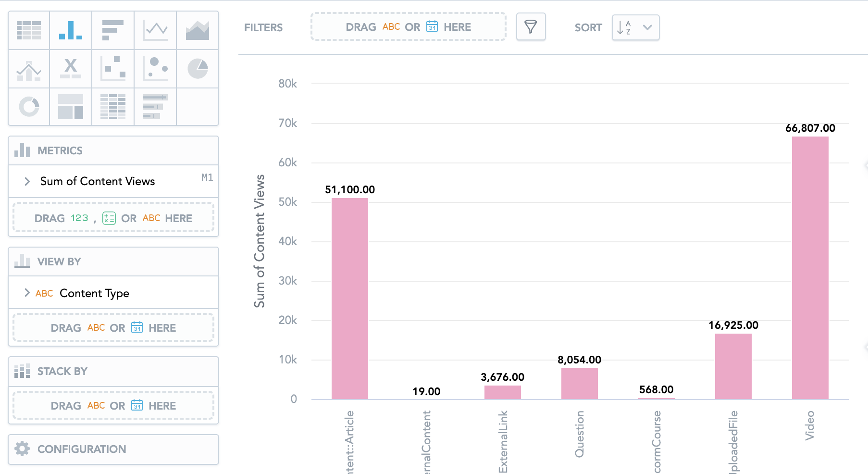Pick the bullet chart visualization

click(155, 107)
